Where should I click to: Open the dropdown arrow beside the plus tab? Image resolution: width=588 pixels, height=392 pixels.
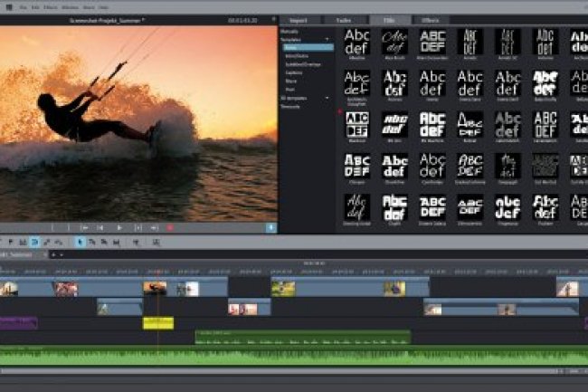coord(60,255)
